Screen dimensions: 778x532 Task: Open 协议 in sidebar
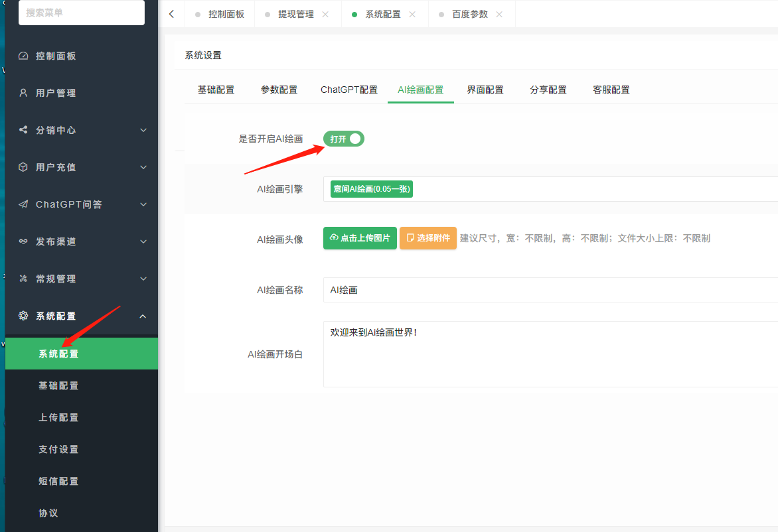(82, 513)
